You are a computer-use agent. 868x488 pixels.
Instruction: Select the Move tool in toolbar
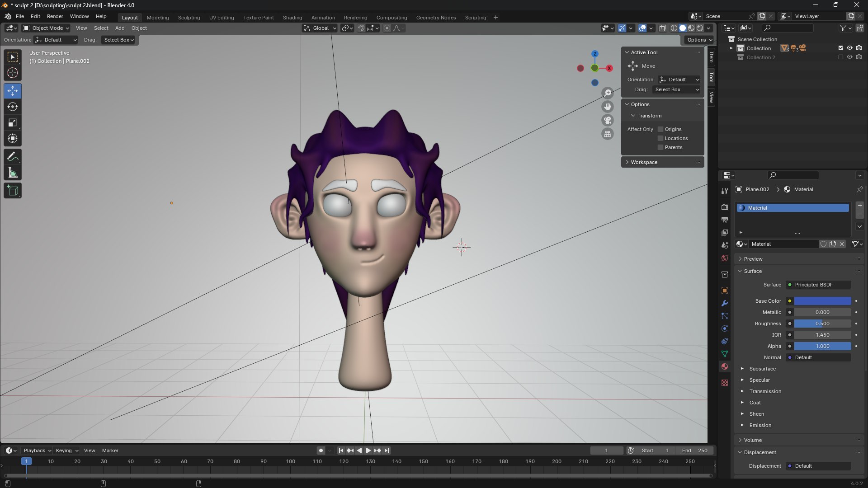tap(13, 91)
